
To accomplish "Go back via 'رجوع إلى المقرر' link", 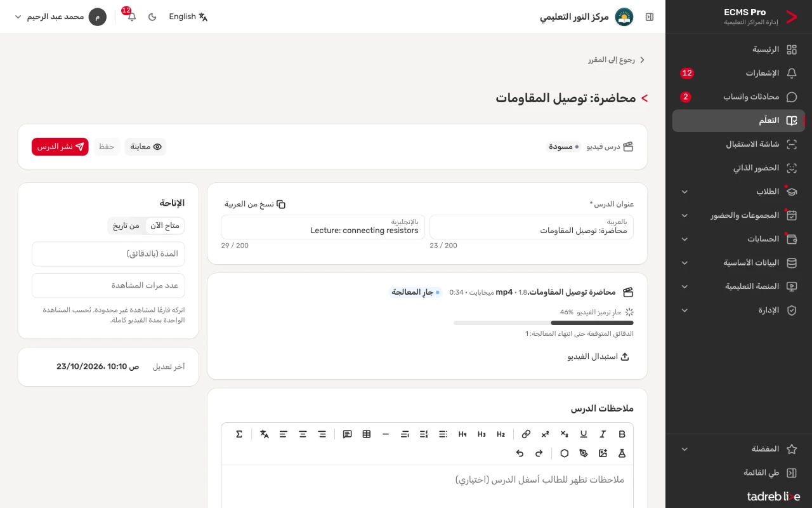I will click(617, 60).
